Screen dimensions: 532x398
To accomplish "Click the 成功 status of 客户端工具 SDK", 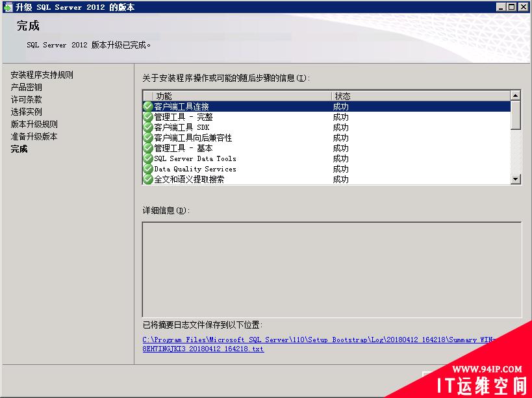I will [x=340, y=127].
